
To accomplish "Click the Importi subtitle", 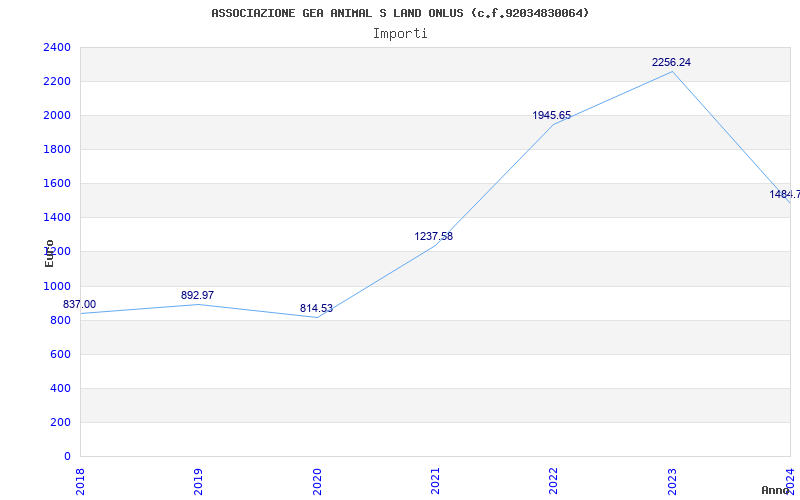I will click(x=400, y=34).
